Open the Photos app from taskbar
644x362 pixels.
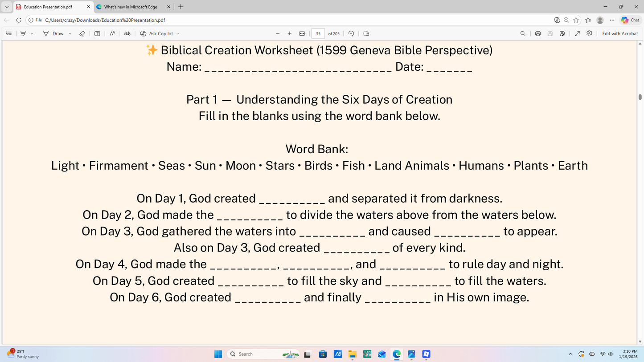coord(411,354)
